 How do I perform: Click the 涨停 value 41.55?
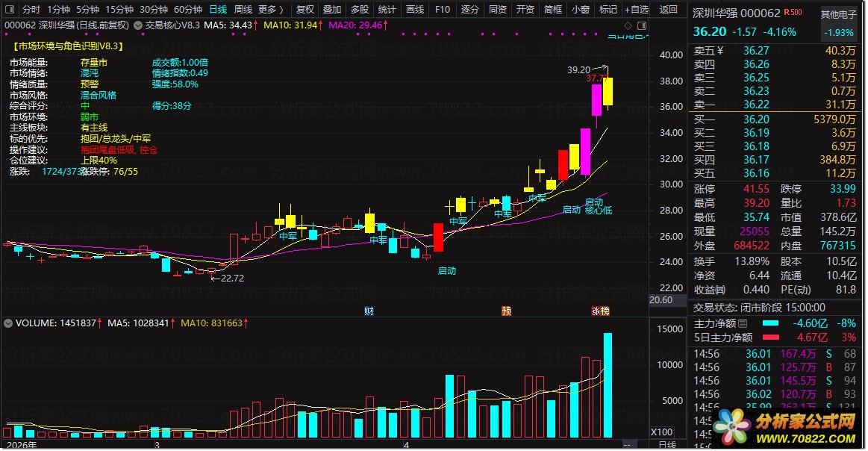click(756, 189)
